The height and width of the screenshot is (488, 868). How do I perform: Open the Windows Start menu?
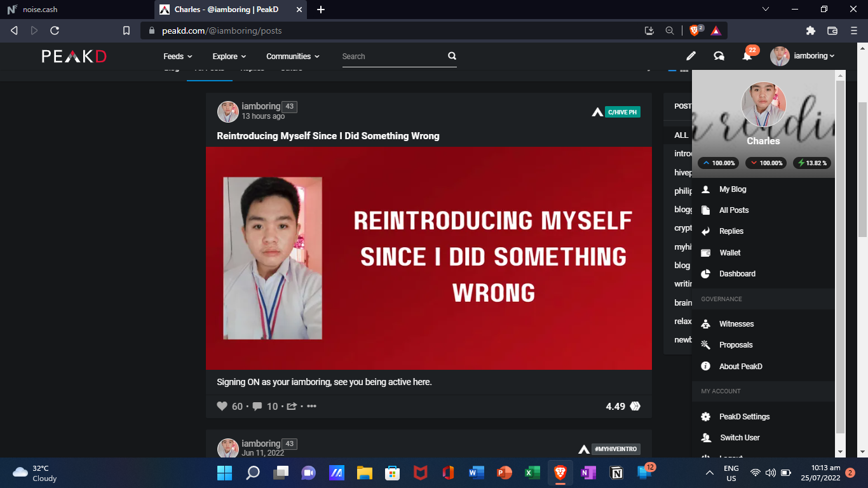(224, 473)
